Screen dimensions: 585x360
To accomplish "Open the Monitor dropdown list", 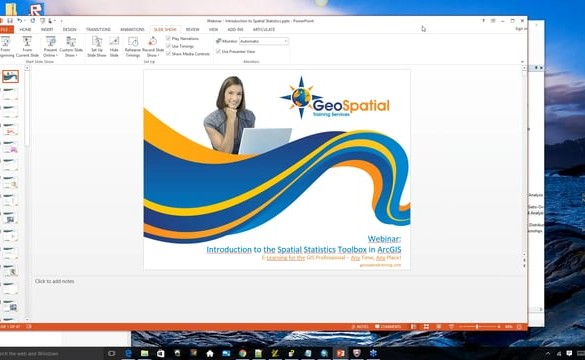I will point(264,41).
